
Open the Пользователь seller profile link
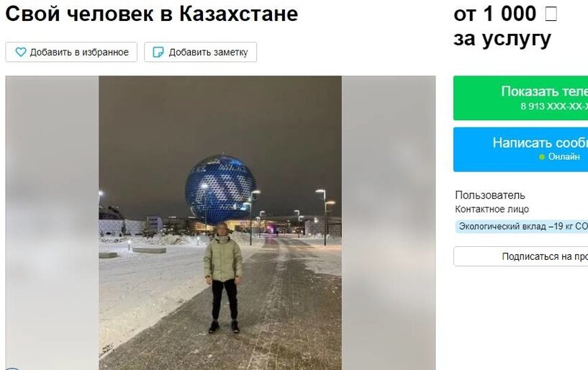(489, 195)
